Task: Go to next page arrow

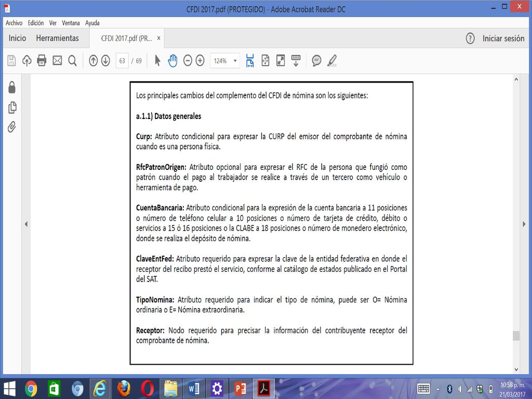Action: (105, 61)
